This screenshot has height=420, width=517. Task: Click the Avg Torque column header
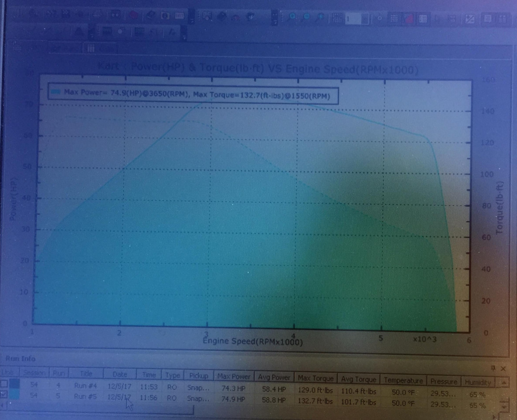tap(359, 379)
